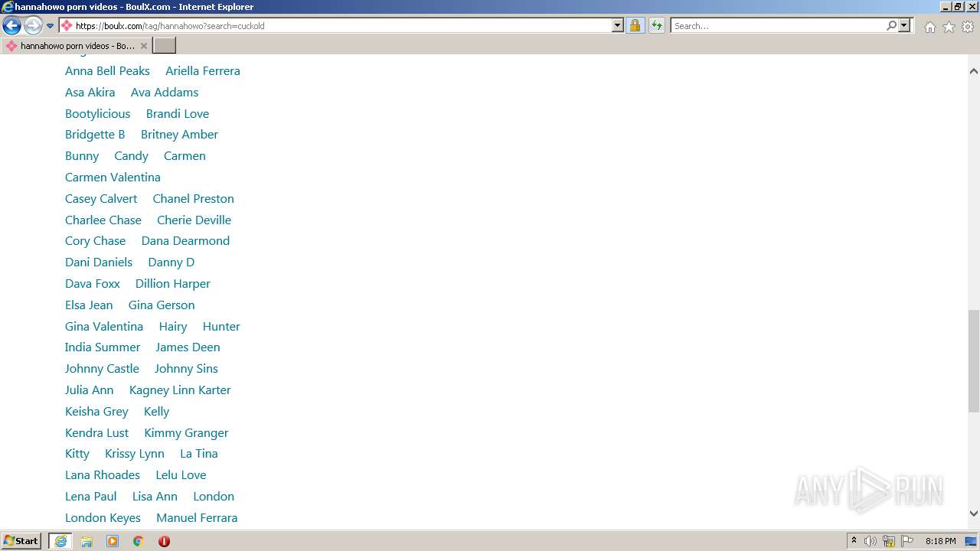980x551 pixels.
Task: Open the Cory Chase link
Action: pyautogui.click(x=95, y=240)
